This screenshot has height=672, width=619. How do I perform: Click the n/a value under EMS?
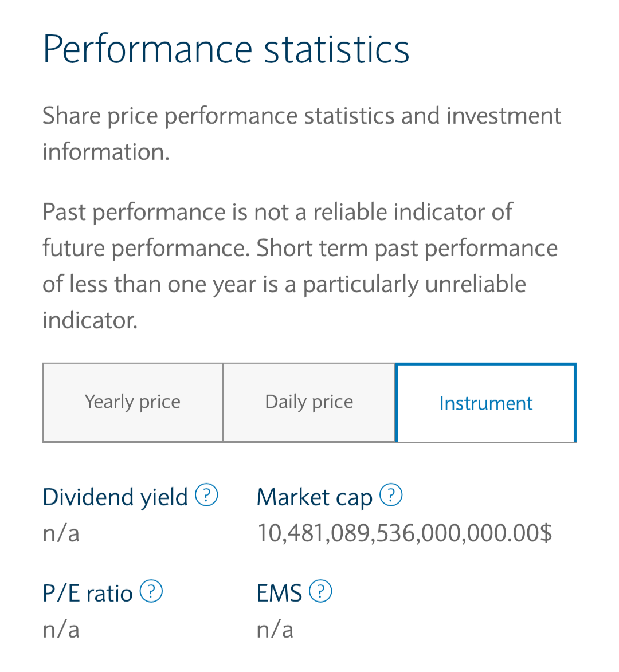tap(275, 630)
